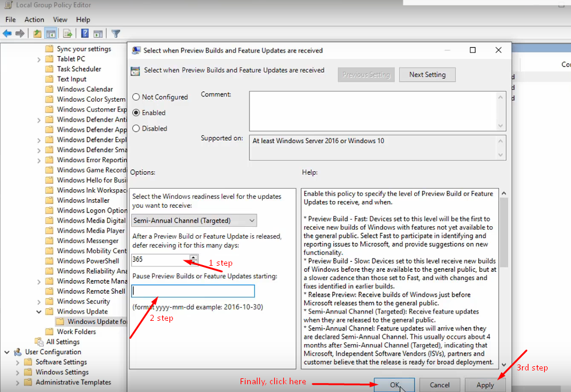
Task: Expand the Windows Security tree node
Action: coord(39,302)
